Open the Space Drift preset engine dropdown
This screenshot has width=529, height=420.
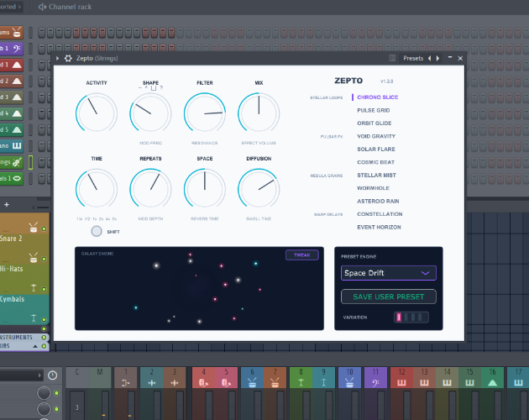[x=389, y=273]
